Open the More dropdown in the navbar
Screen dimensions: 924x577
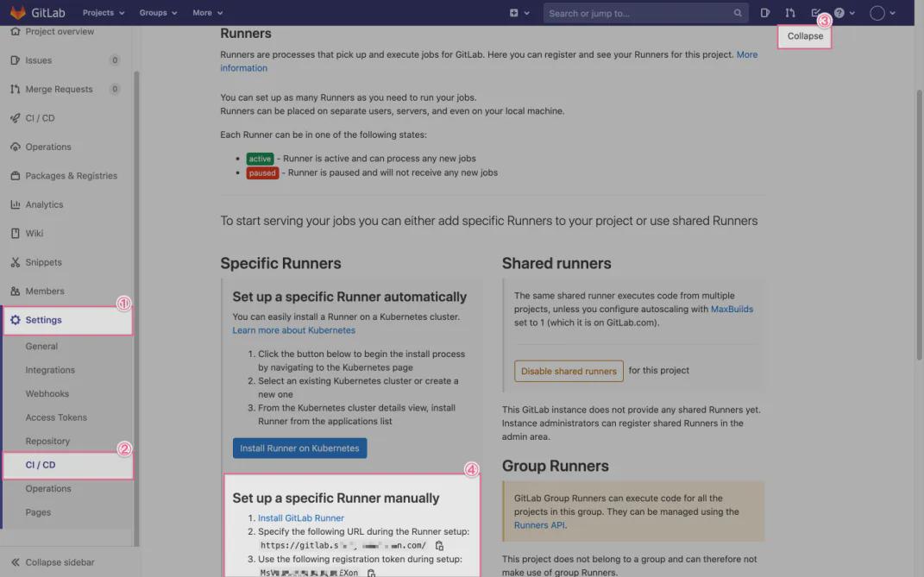tap(208, 13)
